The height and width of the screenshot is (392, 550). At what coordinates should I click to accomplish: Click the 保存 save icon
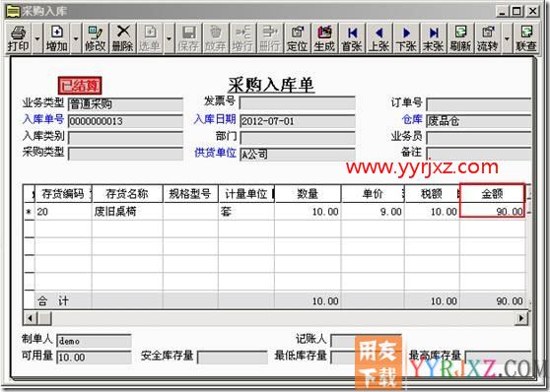pyautogui.click(x=188, y=38)
